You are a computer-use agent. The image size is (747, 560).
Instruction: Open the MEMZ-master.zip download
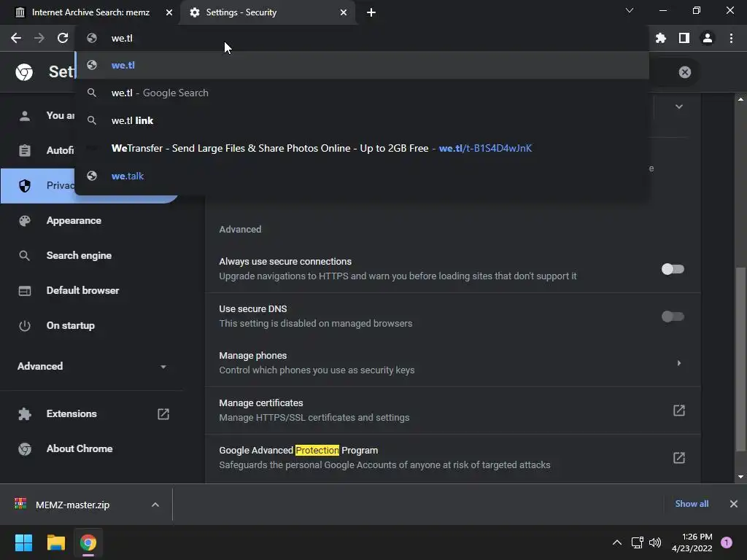coord(72,505)
